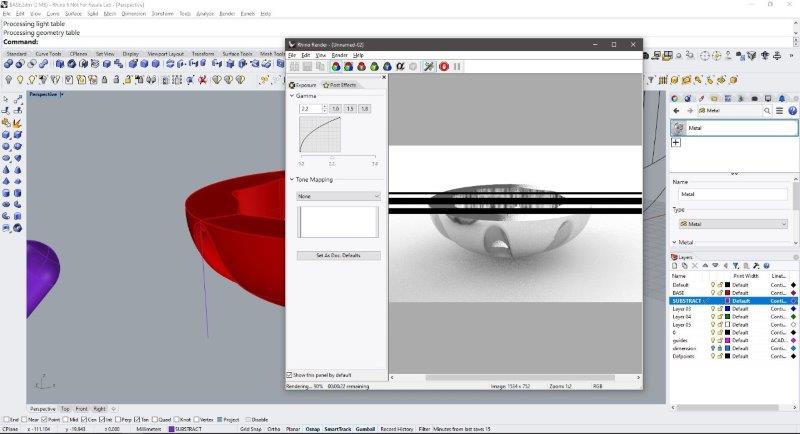Set gamma preset 1.5 button
800x434 pixels.
point(349,109)
